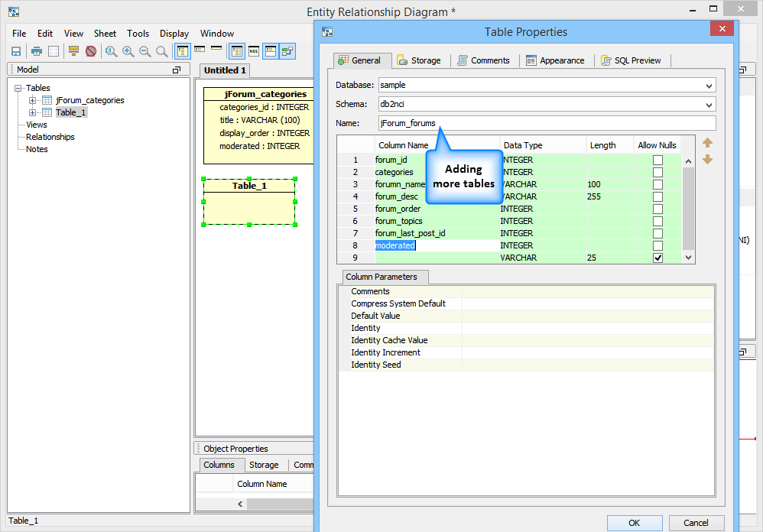This screenshot has height=532, width=763.
Task: Move column down with the arrow icon
Action: tap(707, 159)
